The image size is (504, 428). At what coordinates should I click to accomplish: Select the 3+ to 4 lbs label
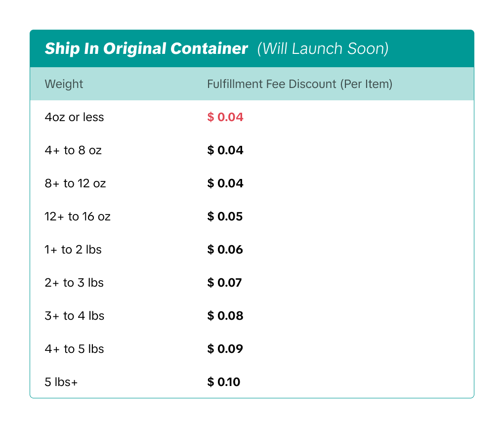click(74, 316)
